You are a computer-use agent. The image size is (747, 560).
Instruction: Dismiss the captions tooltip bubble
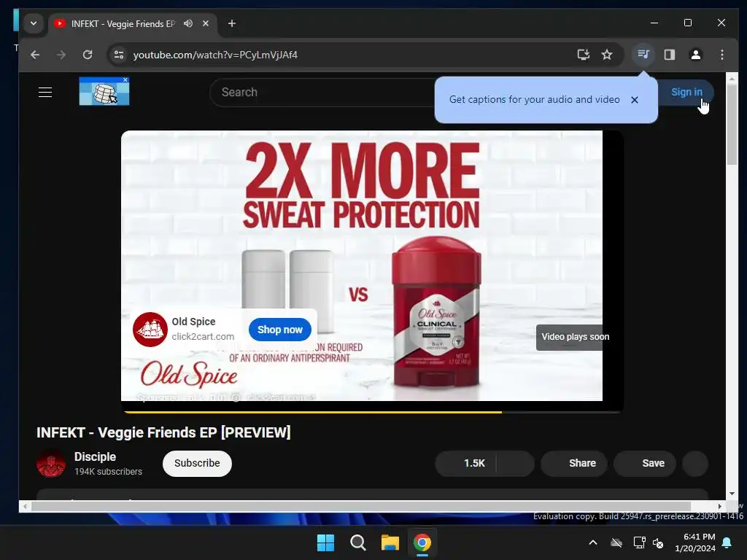634,100
